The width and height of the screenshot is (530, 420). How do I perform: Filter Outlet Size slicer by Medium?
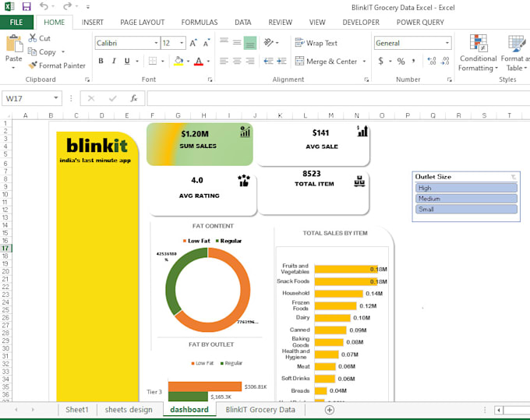coord(466,199)
